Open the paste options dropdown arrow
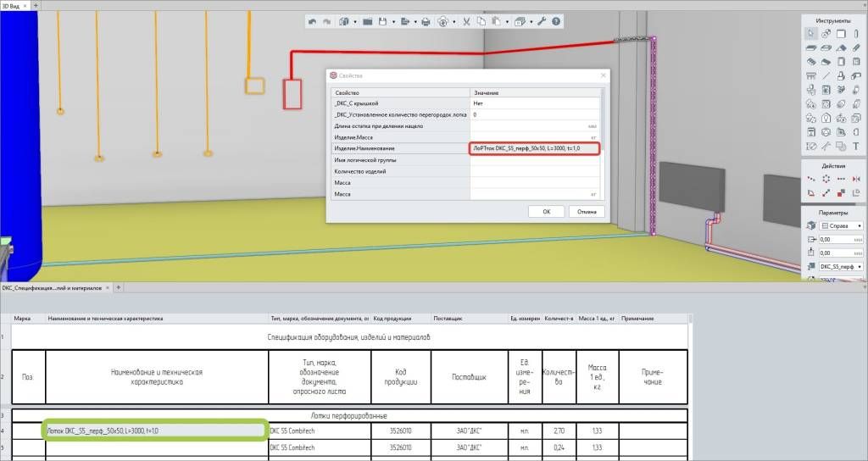The image size is (868, 461). point(507,22)
